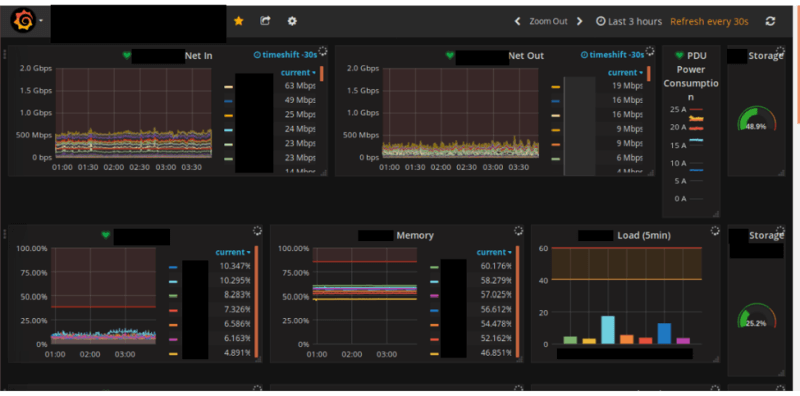Viewport: 800px width, 396px height.
Task: Click the yellow color swatch for 46.851%
Action: click(x=434, y=354)
